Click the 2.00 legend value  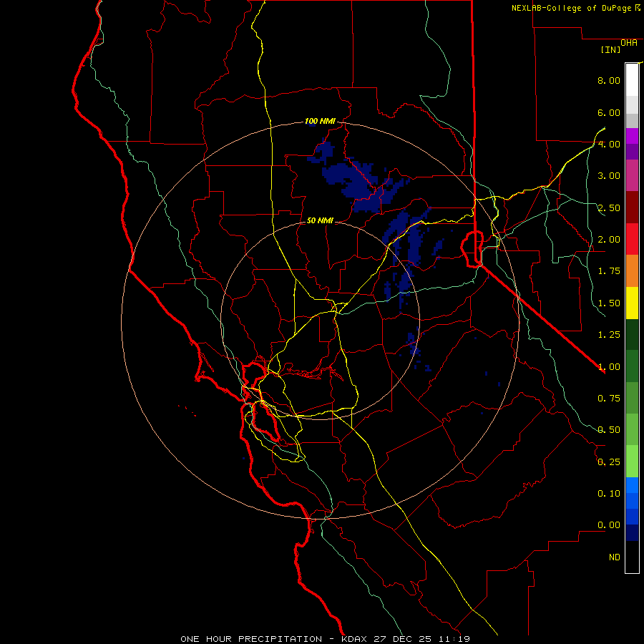click(x=609, y=240)
